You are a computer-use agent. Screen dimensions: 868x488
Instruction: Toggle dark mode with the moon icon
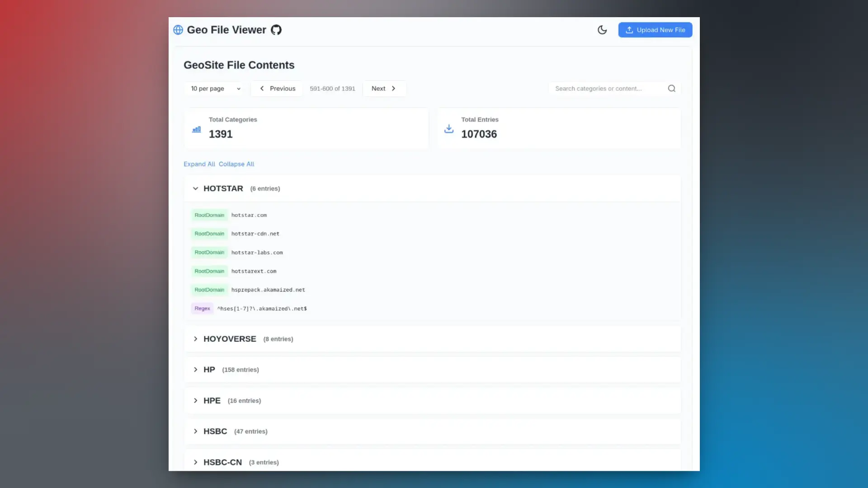pos(602,30)
